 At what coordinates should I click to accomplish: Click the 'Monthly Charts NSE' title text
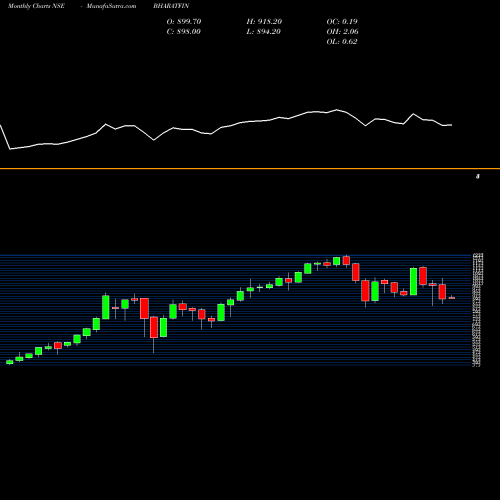(36, 6)
